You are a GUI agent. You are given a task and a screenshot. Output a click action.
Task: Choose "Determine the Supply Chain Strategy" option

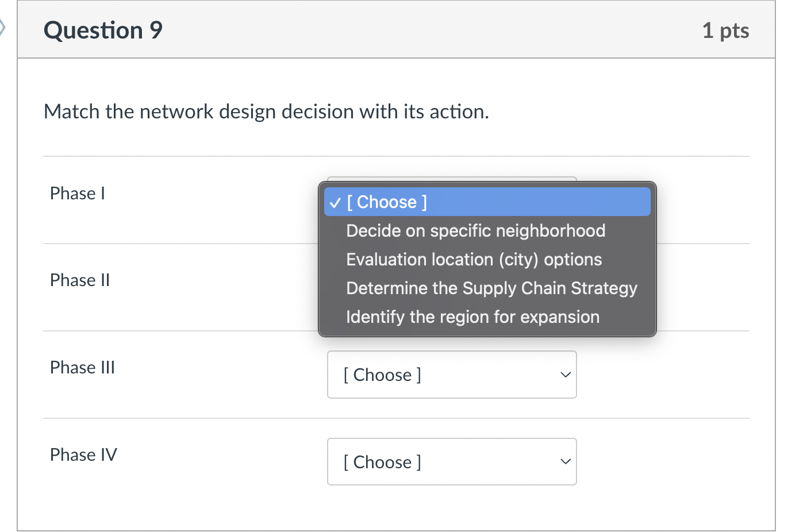pyautogui.click(x=491, y=288)
